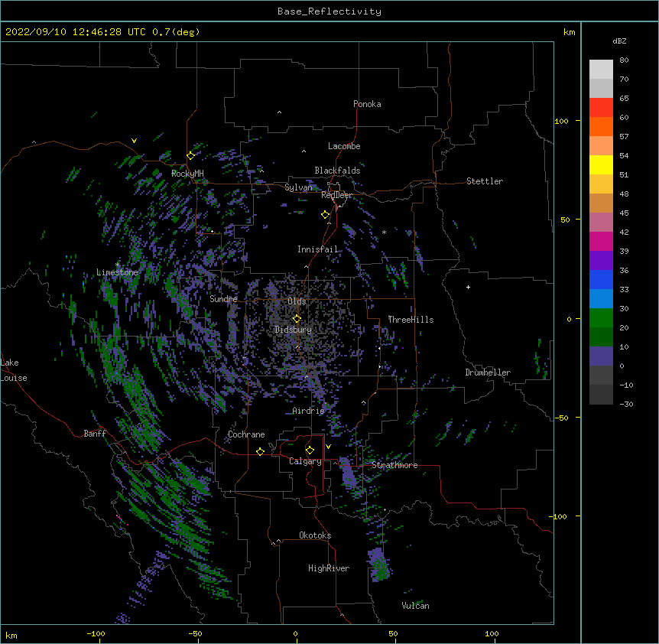The height and width of the screenshot is (644, 659).
Task: Click the -100 tick on horizontal axis
Action: click(x=96, y=633)
